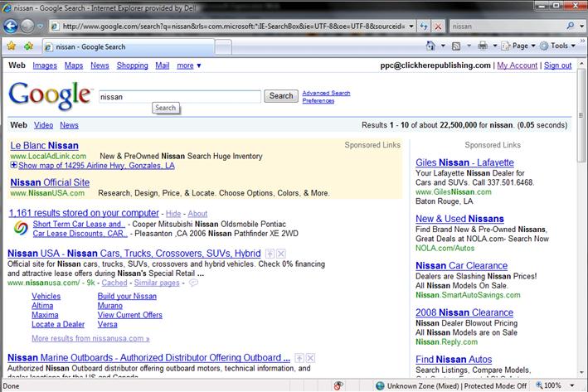Select the nissan - Google Search tab

point(129,47)
